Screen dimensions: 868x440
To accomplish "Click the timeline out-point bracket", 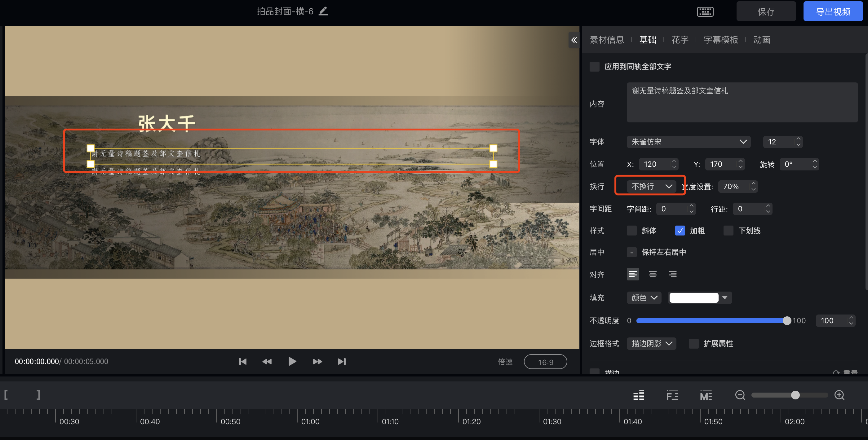I will tap(38, 395).
